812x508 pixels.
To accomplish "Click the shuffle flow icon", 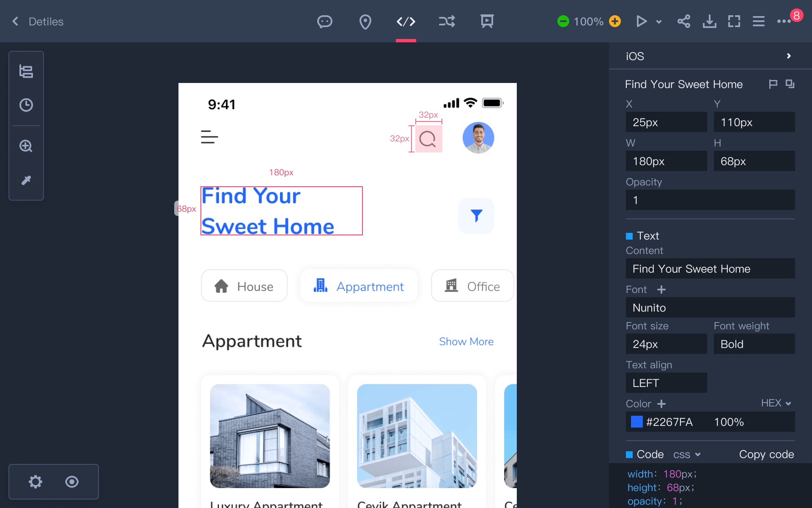I will (447, 21).
